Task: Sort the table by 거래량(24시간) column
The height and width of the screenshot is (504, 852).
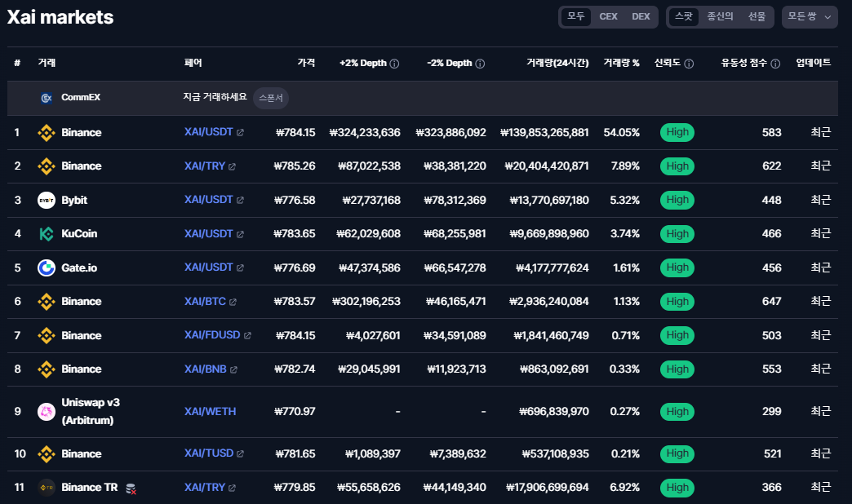Action: [557, 63]
